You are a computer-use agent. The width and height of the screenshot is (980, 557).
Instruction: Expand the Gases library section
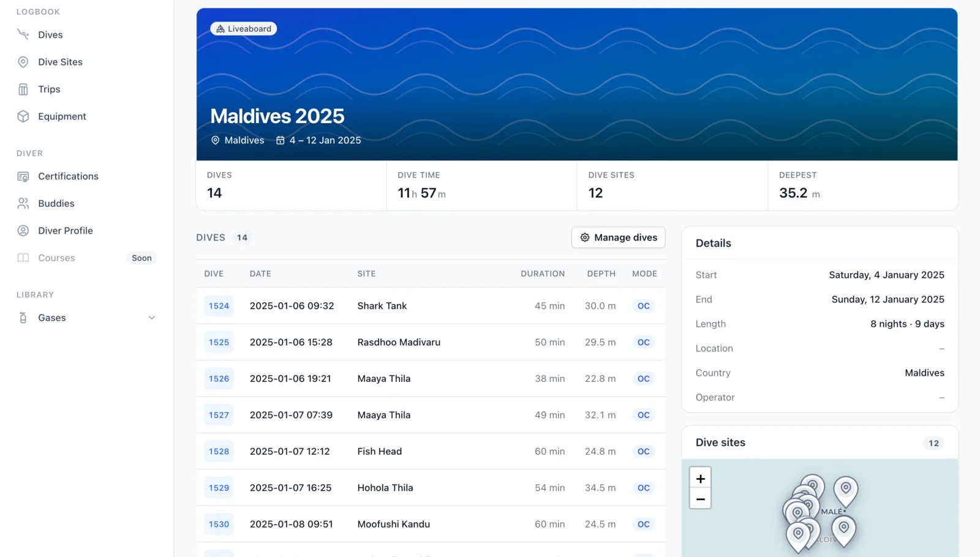[x=152, y=318]
